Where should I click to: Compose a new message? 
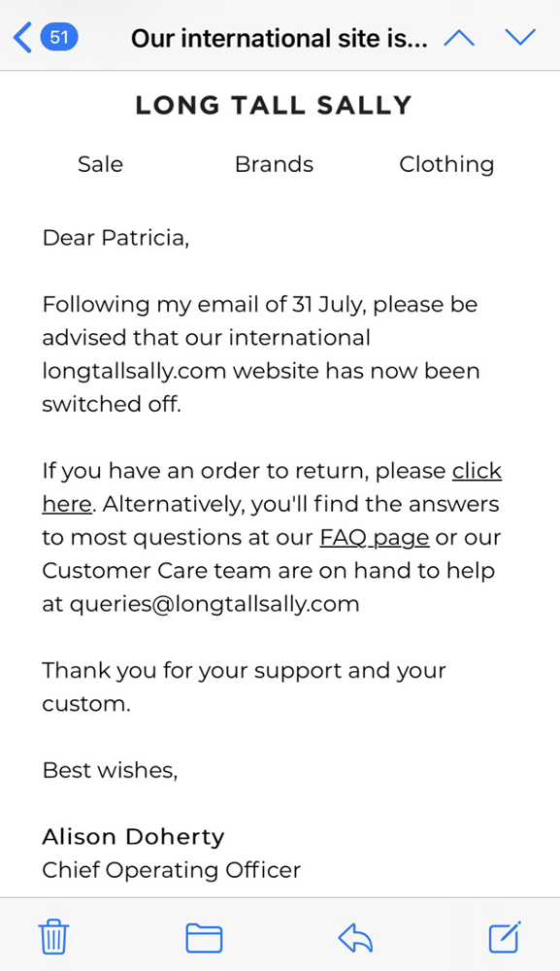505,937
